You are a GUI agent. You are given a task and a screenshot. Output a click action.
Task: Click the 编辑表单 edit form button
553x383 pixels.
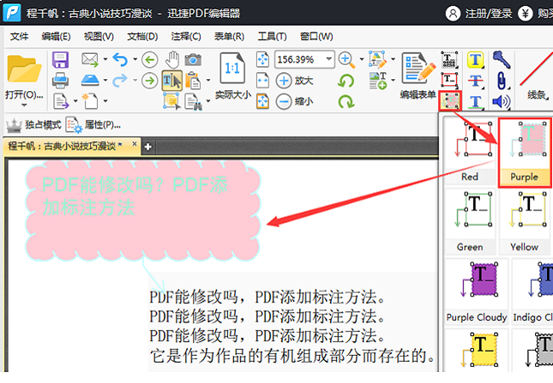pos(418,75)
